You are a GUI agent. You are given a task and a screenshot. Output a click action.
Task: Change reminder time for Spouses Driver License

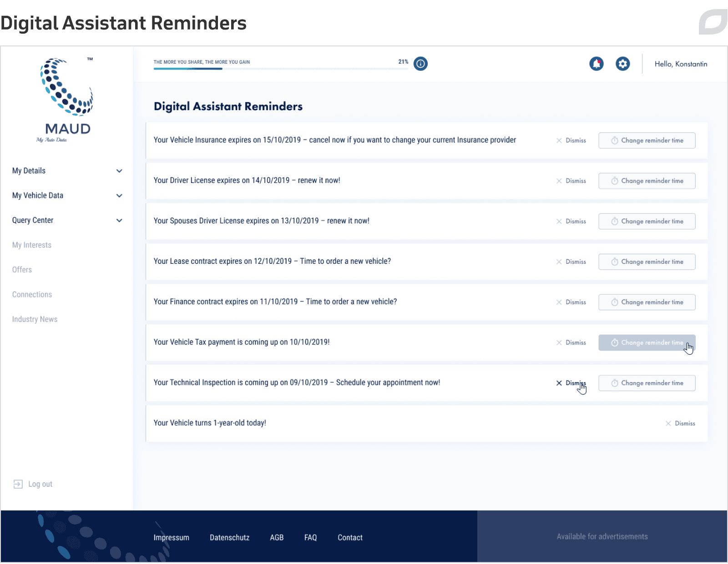647,222
